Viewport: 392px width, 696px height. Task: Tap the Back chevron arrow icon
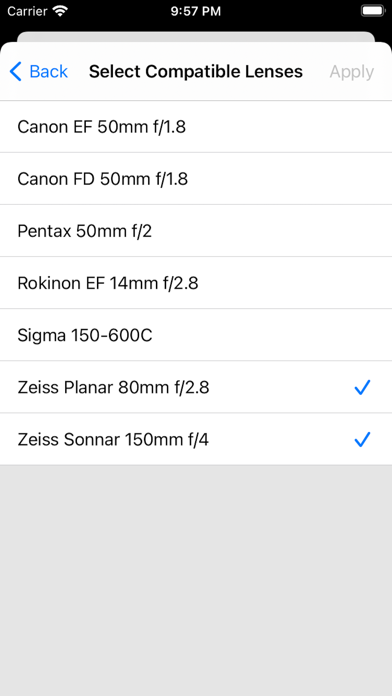tap(16, 71)
